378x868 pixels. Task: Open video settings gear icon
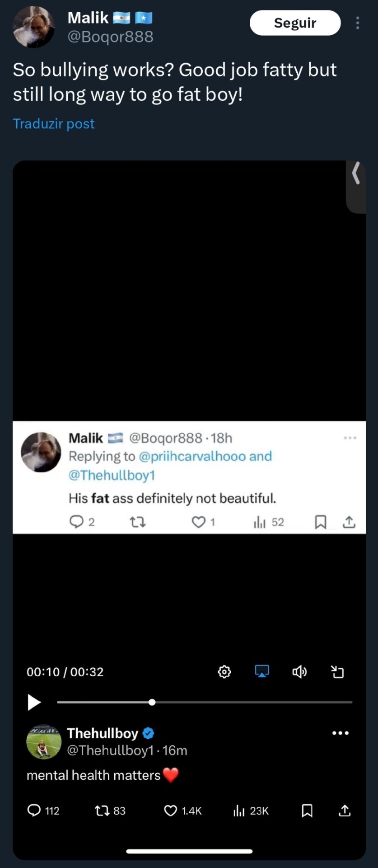(x=224, y=672)
